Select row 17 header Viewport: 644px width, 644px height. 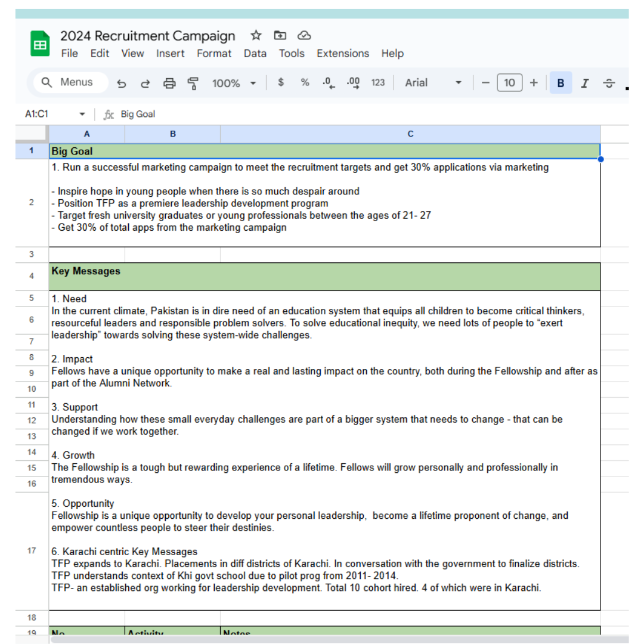(32, 551)
